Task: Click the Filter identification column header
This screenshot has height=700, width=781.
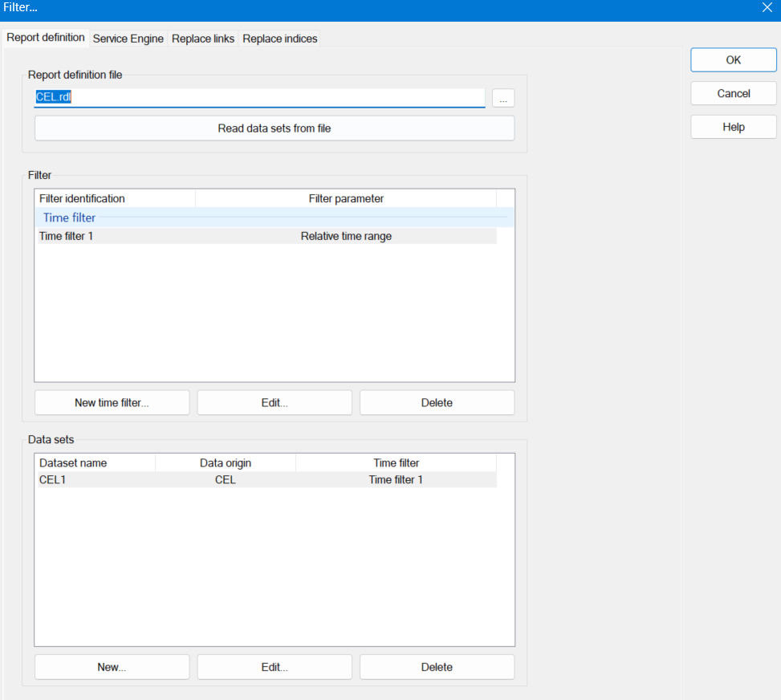Action: (115, 198)
